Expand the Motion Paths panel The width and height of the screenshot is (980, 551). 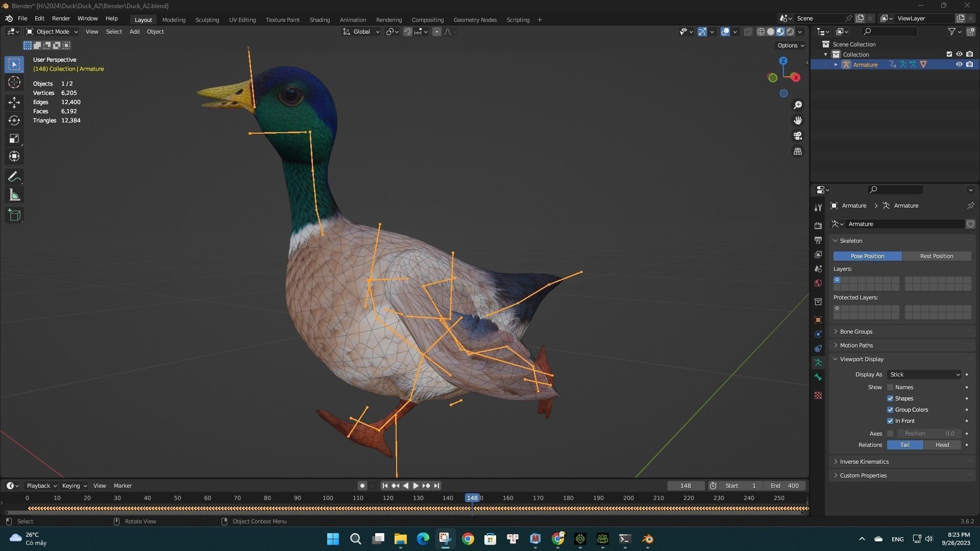[x=856, y=345]
